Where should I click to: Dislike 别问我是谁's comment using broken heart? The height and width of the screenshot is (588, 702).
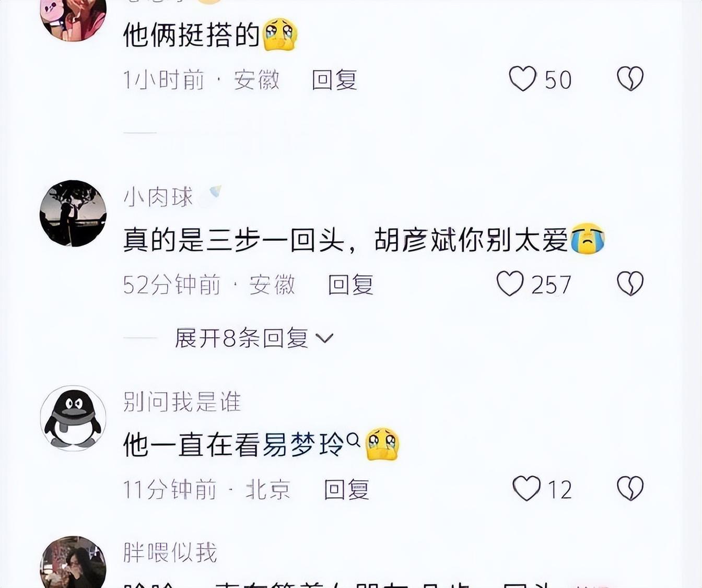coord(630,488)
